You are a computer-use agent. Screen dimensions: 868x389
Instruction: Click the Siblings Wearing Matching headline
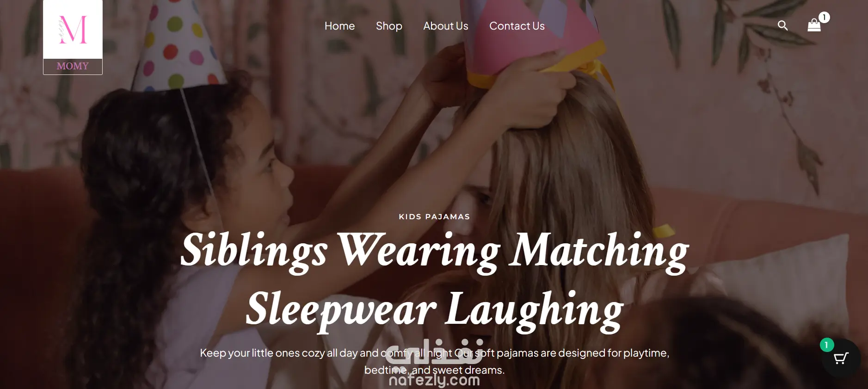coord(434,251)
